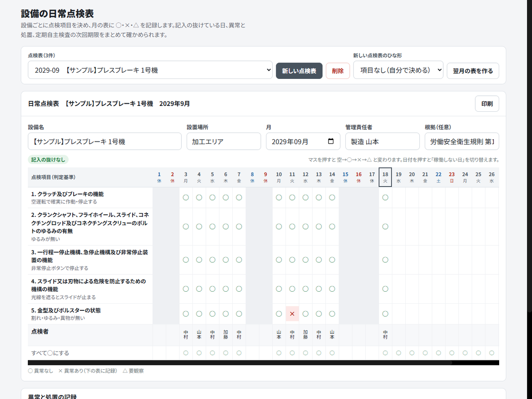Open the new sheet template dropdown
Viewport: 532px width, 399px height.
tap(398, 70)
